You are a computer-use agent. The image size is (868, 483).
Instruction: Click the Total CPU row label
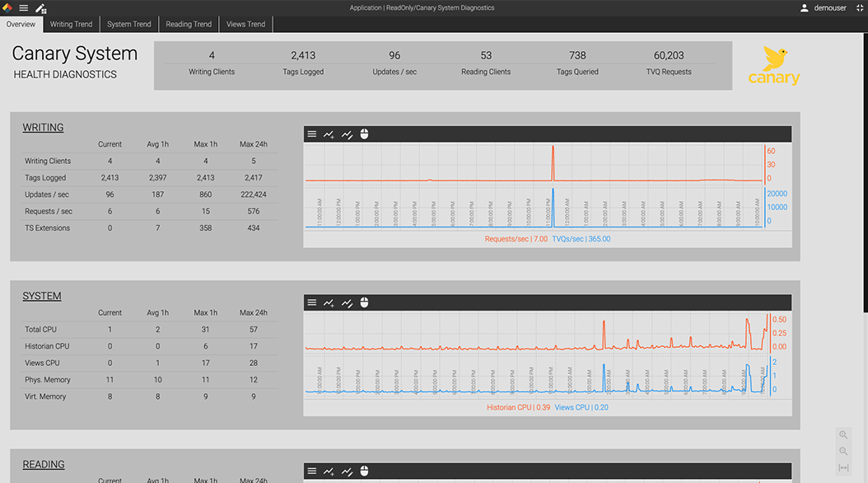tap(40, 329)
